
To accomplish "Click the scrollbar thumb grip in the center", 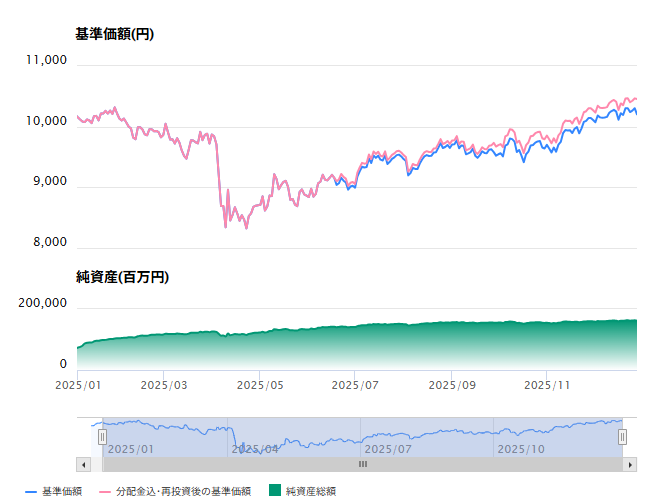I will [363, 464].
